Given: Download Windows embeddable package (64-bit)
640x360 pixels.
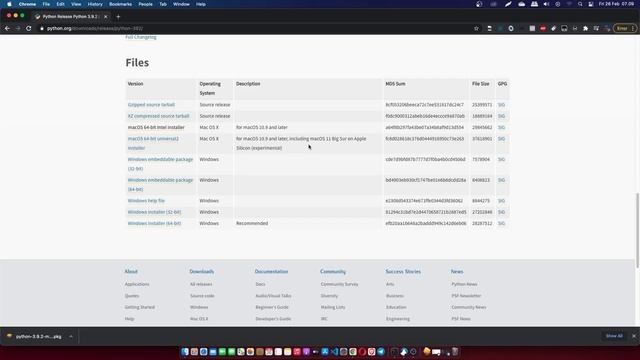Looking at the screenshot, I should [160, 184].
